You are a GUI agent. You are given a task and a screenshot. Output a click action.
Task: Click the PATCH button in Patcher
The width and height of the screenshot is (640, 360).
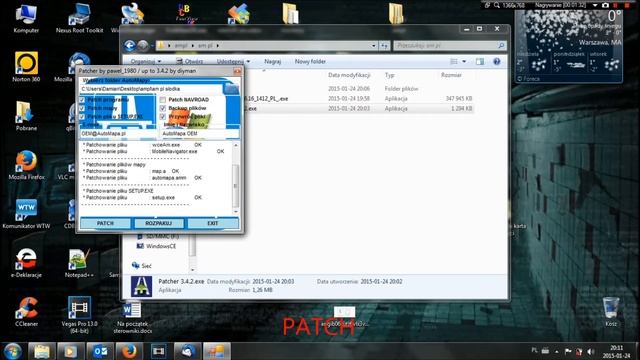(105, 223)
